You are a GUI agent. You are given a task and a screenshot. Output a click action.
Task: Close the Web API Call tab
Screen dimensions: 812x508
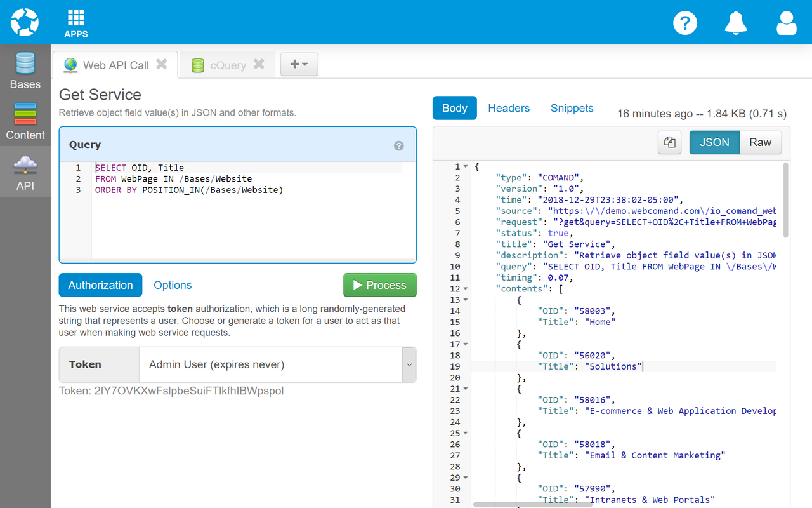pyautogui.click(x=162, y=64)
